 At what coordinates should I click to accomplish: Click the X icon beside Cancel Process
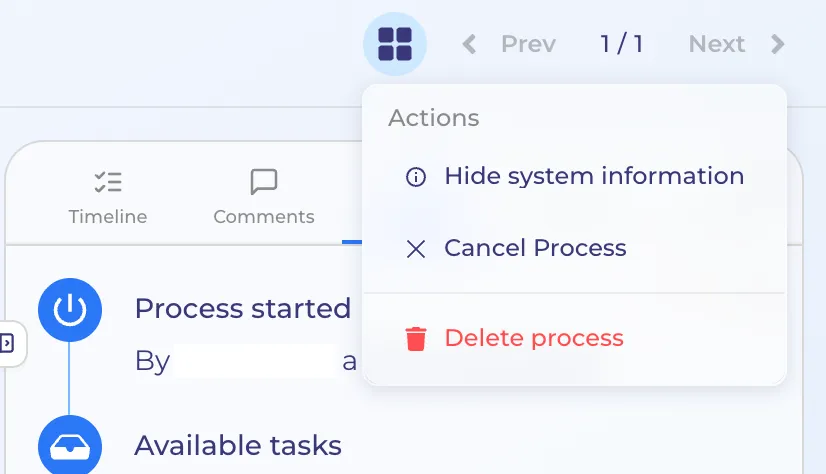click(x=416, y=249)
